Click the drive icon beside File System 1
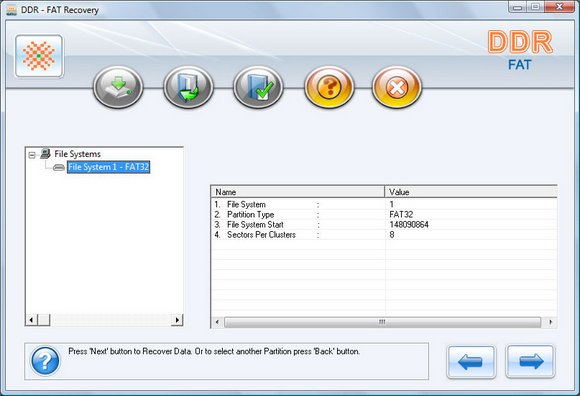This screenshot has height=396, width=580. pos(59,167)
